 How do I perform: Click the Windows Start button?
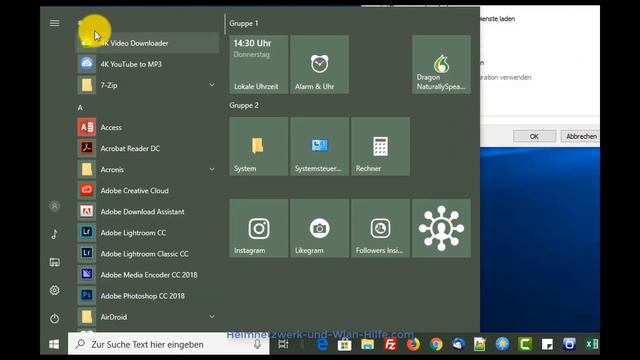coord(54,344)
